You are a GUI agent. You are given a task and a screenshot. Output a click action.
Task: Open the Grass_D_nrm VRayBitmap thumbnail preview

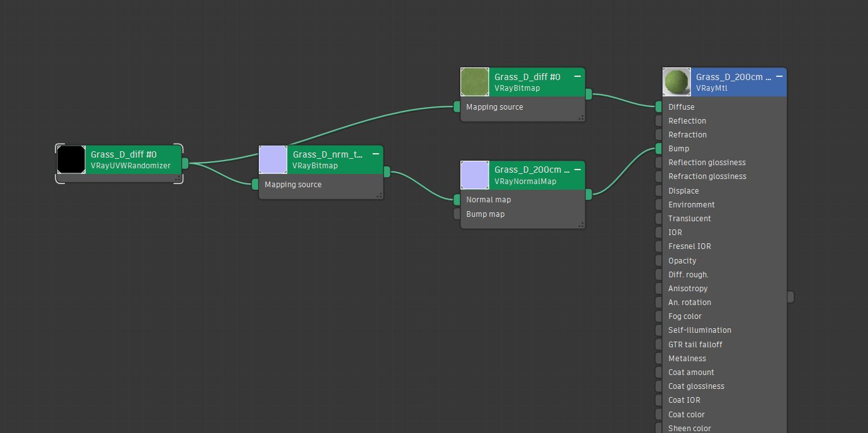pyautogui.click(x=273, y=159)
